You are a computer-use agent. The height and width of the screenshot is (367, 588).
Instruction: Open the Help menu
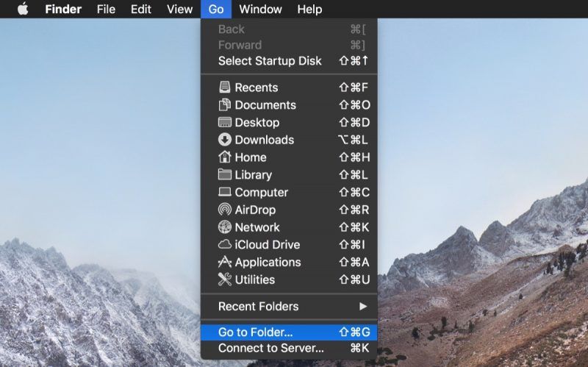309,10
